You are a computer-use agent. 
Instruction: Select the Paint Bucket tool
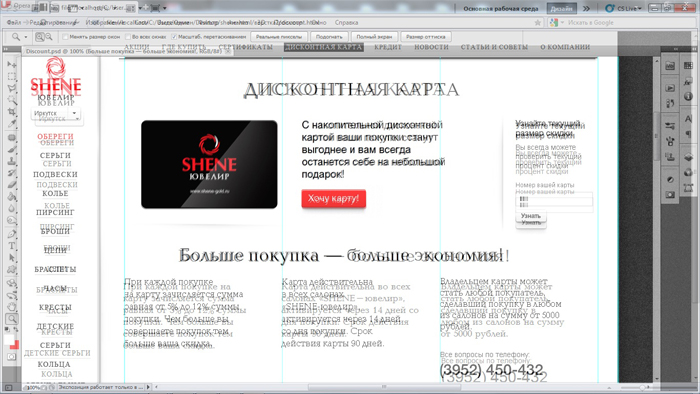pyautogui.click(x=12, y=196)
